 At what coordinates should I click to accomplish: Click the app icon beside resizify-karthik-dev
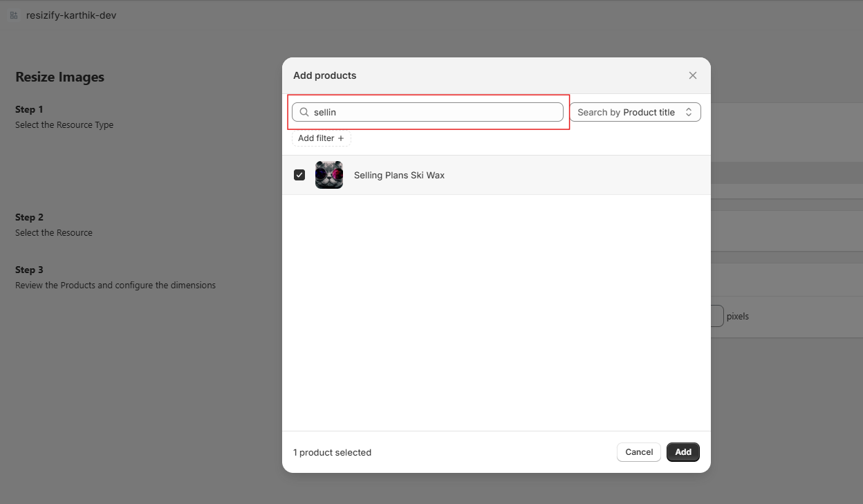(x=12, y=15)
